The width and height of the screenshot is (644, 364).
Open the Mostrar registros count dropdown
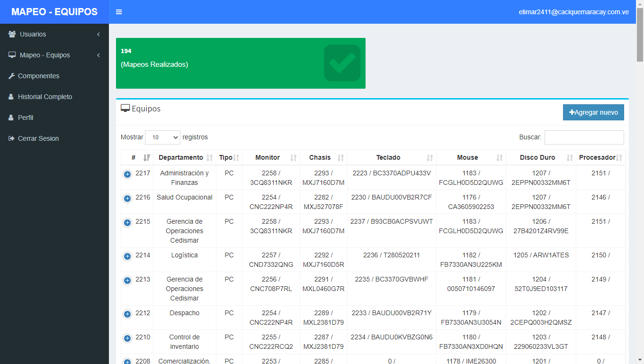coord(162,137)
